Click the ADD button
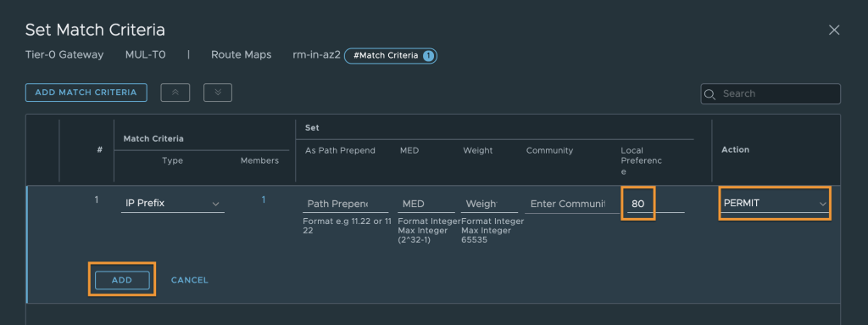 (122, 280)
